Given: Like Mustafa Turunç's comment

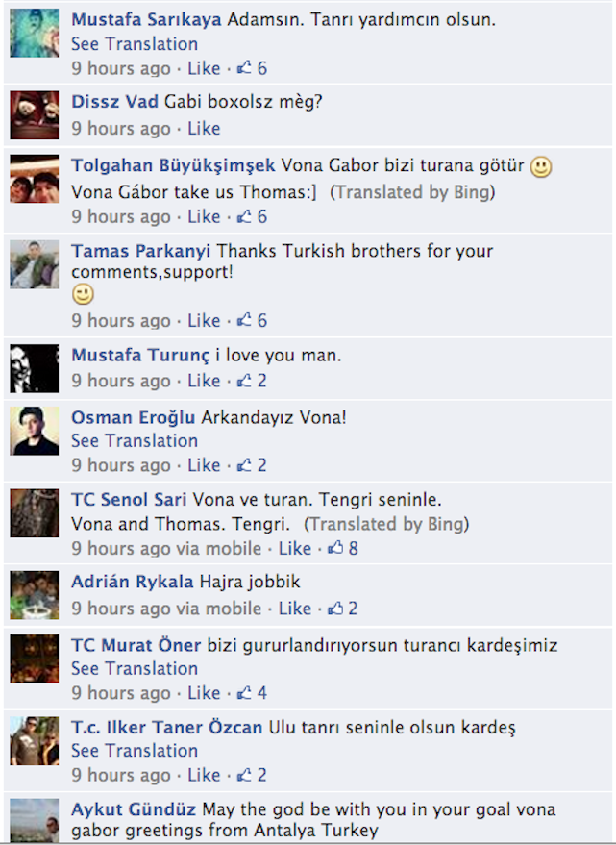Looking at the screenshot, I should point(204,381).
